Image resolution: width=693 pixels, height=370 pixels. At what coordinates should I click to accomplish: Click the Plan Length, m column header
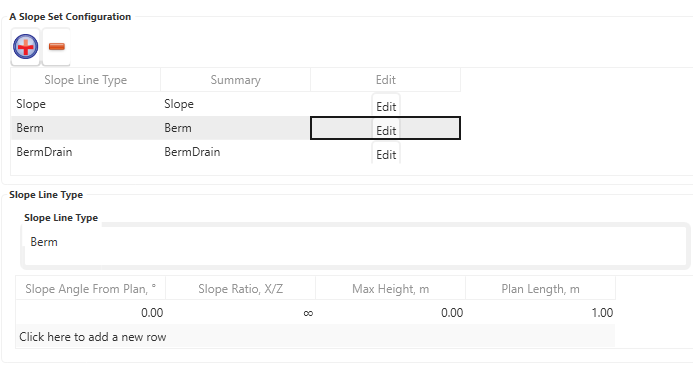pyautogui.click(x=540, y=289)
